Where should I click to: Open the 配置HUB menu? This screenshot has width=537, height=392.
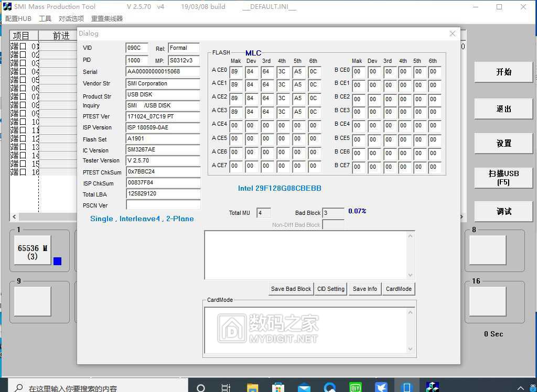click(x=18, y=18)
